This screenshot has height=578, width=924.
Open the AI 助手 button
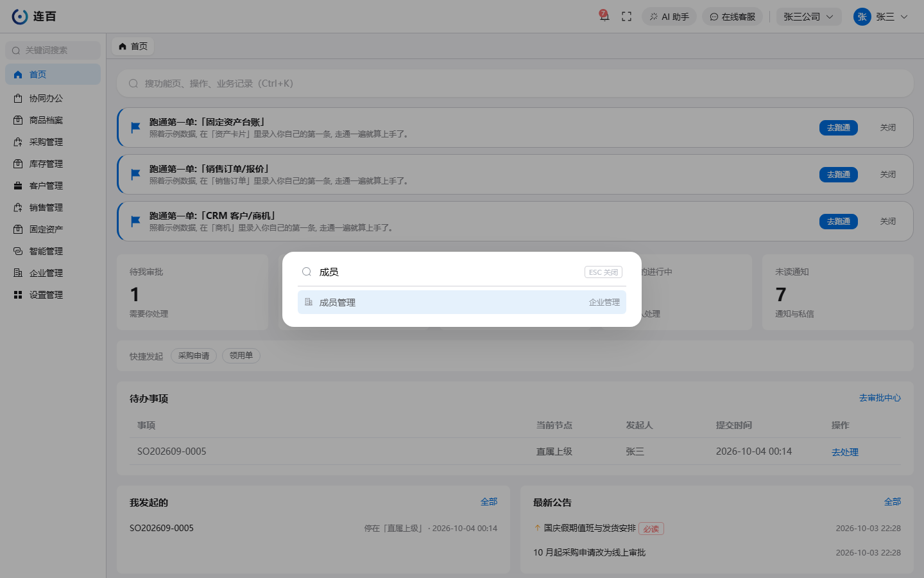pyautogui.click(x=669, y=17)
